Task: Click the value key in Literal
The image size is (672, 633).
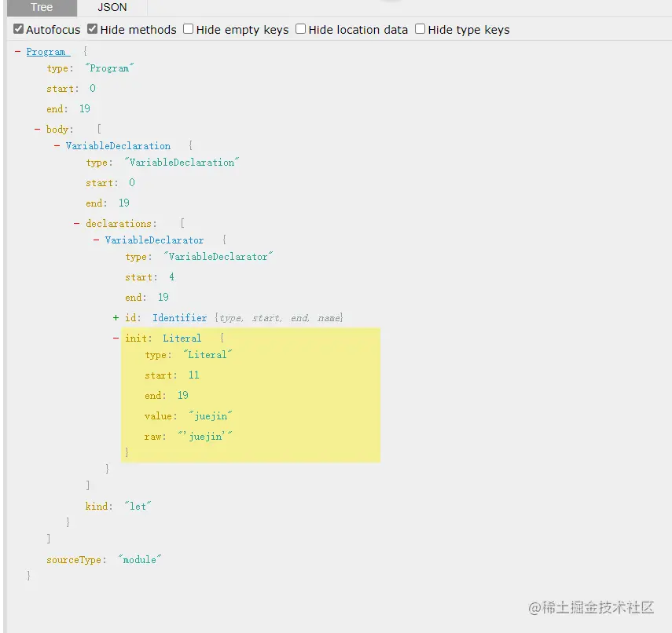Action: [x=160, y=416]
